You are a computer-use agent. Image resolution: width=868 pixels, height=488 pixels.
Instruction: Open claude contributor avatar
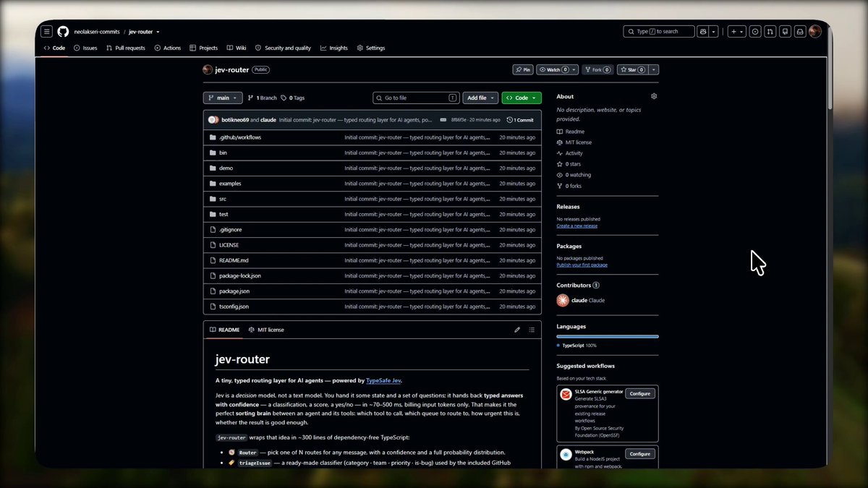point(563,300)
